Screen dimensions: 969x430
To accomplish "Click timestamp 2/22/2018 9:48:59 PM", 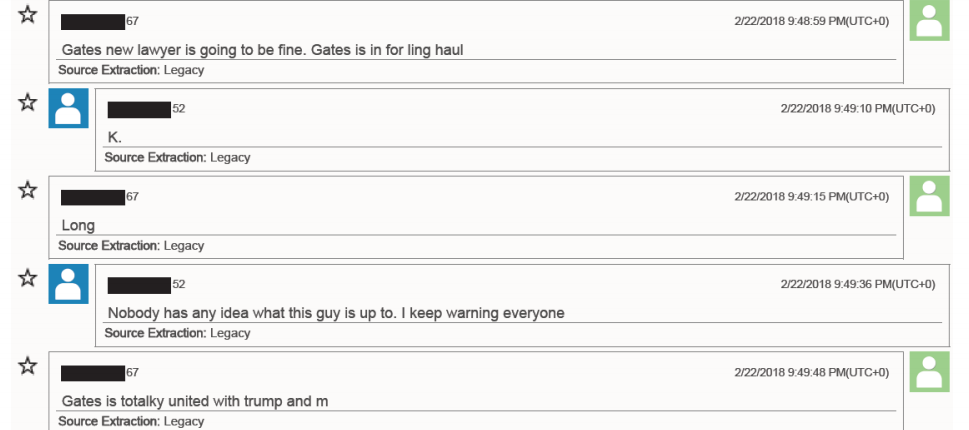I will point(811,21).
